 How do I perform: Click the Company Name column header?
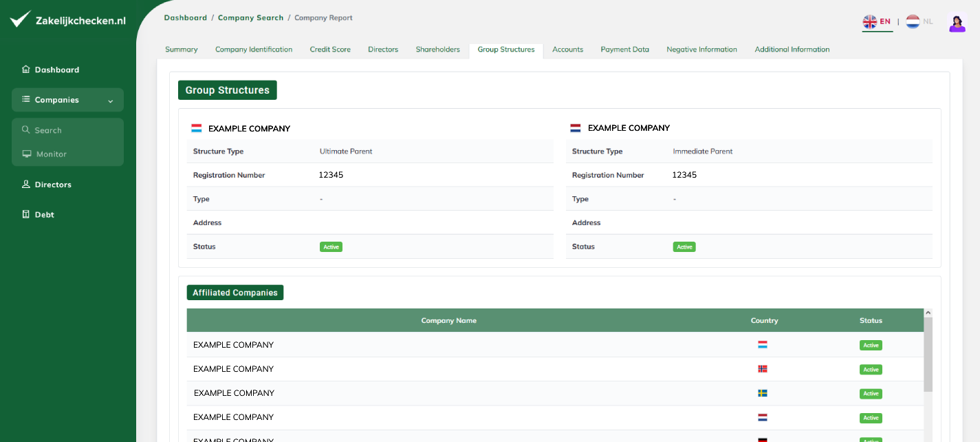[449, 321]
